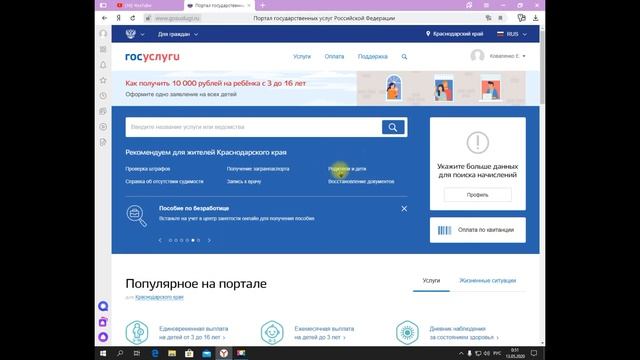
Task: Click the Краснодарского края underlined link
Action: click(x=159, y=297)
